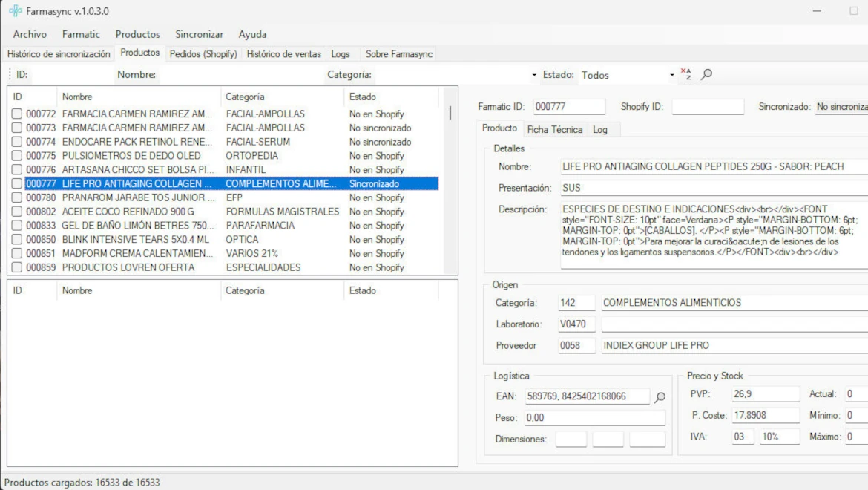Tick checkbox for product 000777

pyautogui.click(x=16, y=183)
